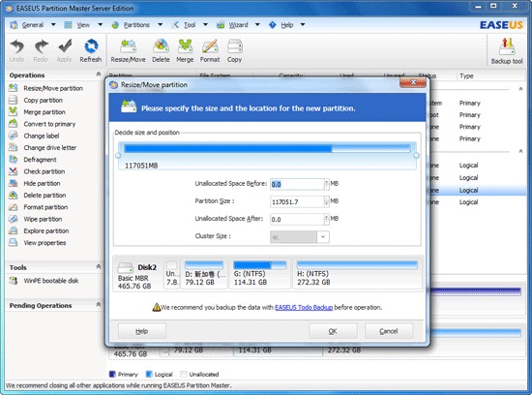Expand General menu dropdown arrow
The width and height of the screenshot is (532, 395).
pos(53,25)
